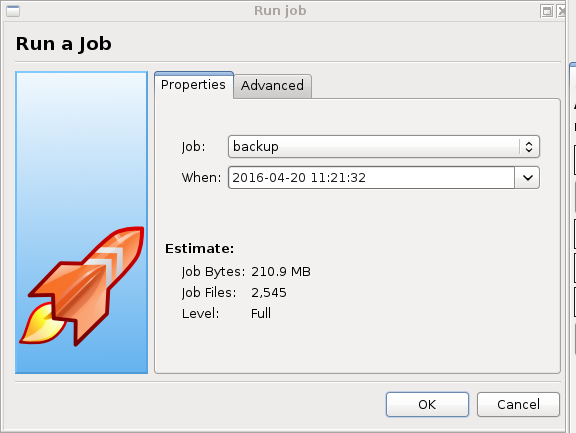Viewport: 576px width, 433px height.
Task: Click the Job: label
Action: pyautogui.click(x=194, y=147)
